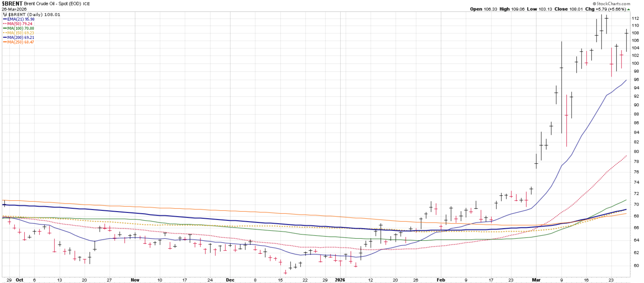The height and width of the screenshot is (283, 644).
Task: Click the 100 price level on right axis
Action: pos(635,63)
